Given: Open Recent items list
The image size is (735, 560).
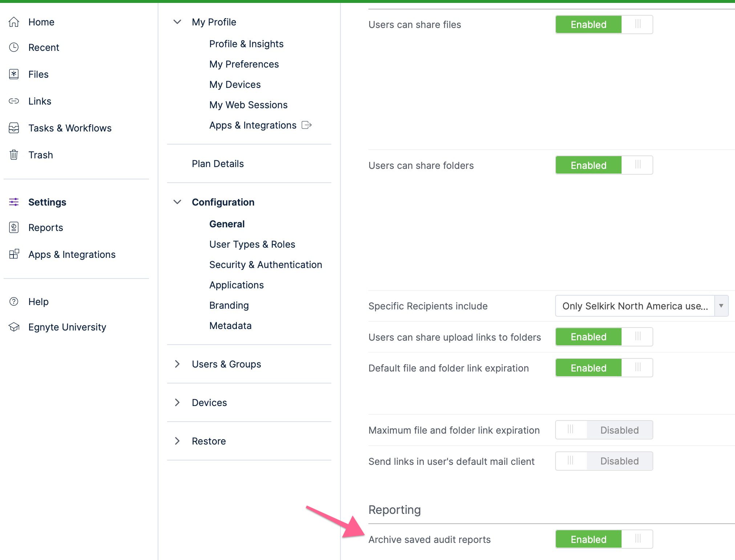Looking at the screenshot, I should (x=44, y=48).
